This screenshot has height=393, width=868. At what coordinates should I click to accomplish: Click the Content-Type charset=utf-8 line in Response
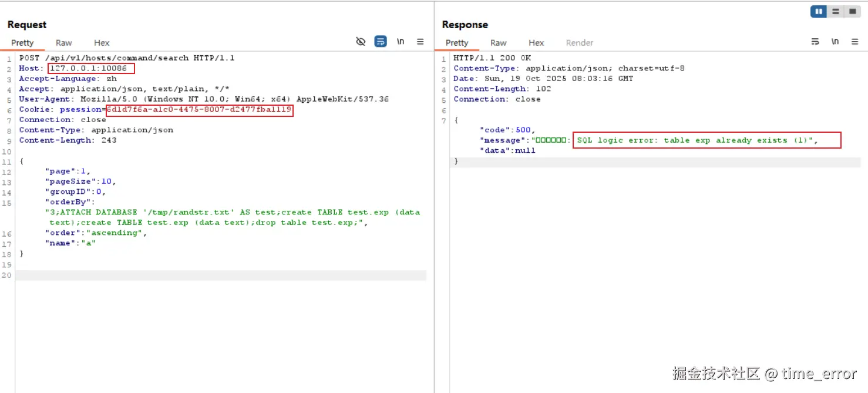(569, 69)
